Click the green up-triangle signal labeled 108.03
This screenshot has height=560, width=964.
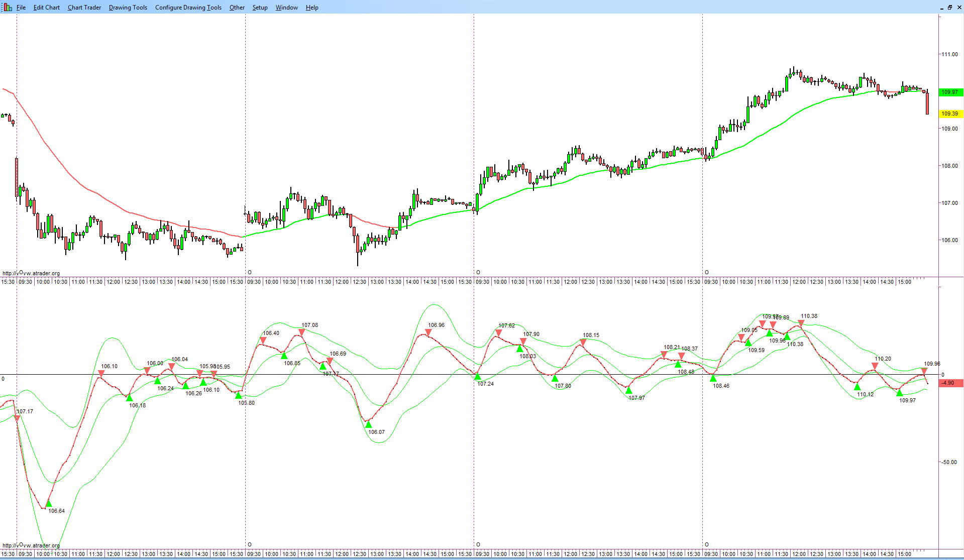tap(520, 349)
